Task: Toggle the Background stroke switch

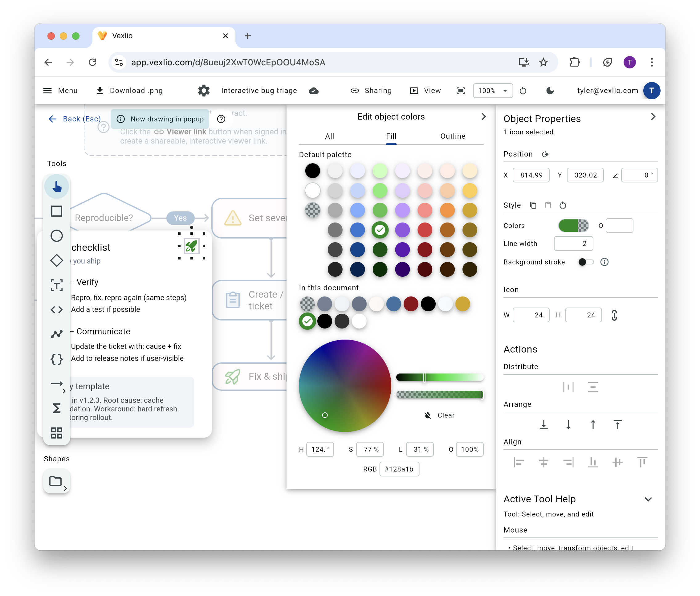Action: tap(585, 262)
